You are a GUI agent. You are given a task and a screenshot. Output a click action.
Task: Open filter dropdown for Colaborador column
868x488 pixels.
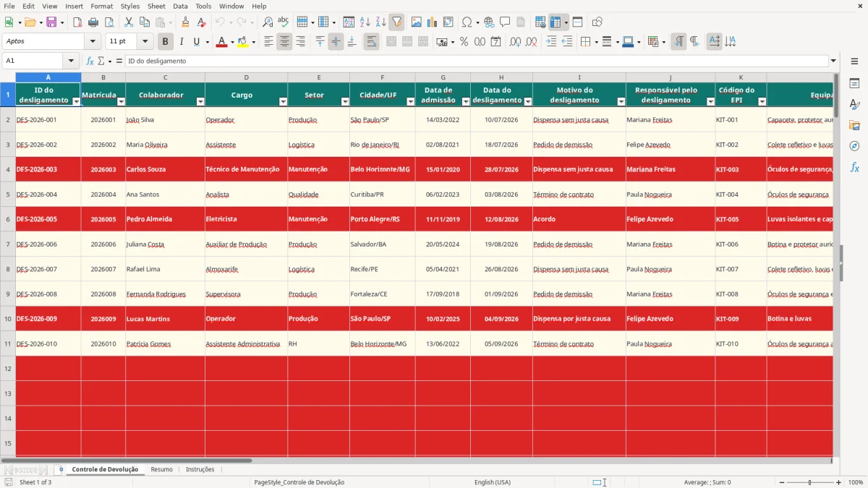tap(200, 102)
